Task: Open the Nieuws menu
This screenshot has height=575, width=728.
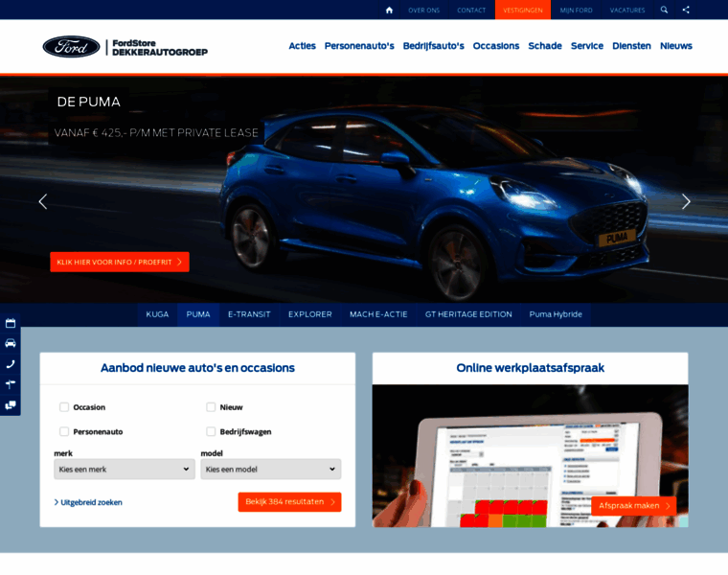Action: tap(676, 46)
